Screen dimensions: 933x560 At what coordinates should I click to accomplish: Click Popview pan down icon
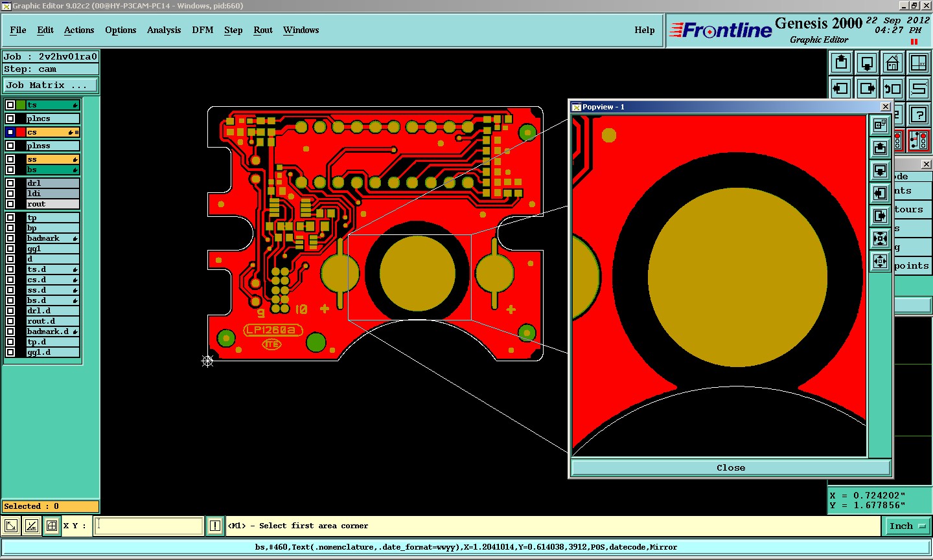880,170
